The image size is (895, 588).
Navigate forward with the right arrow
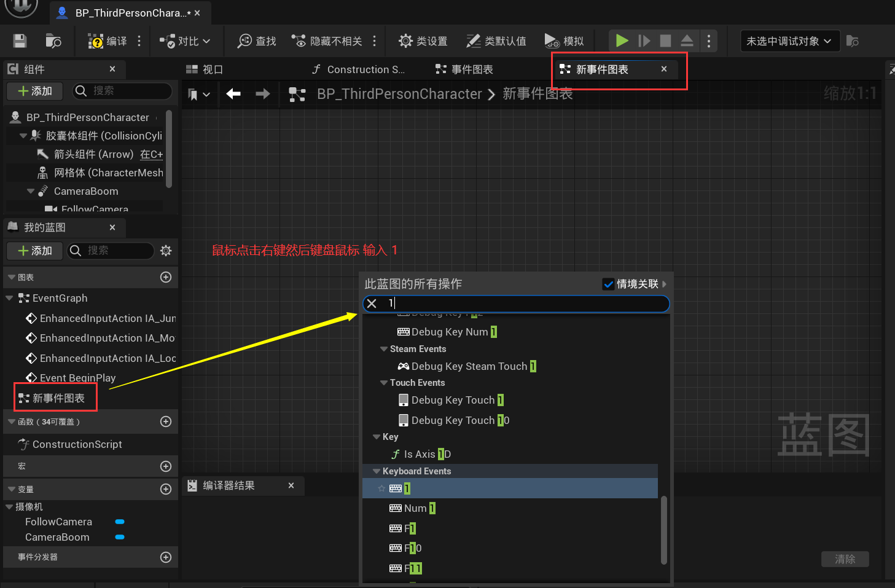262,93
